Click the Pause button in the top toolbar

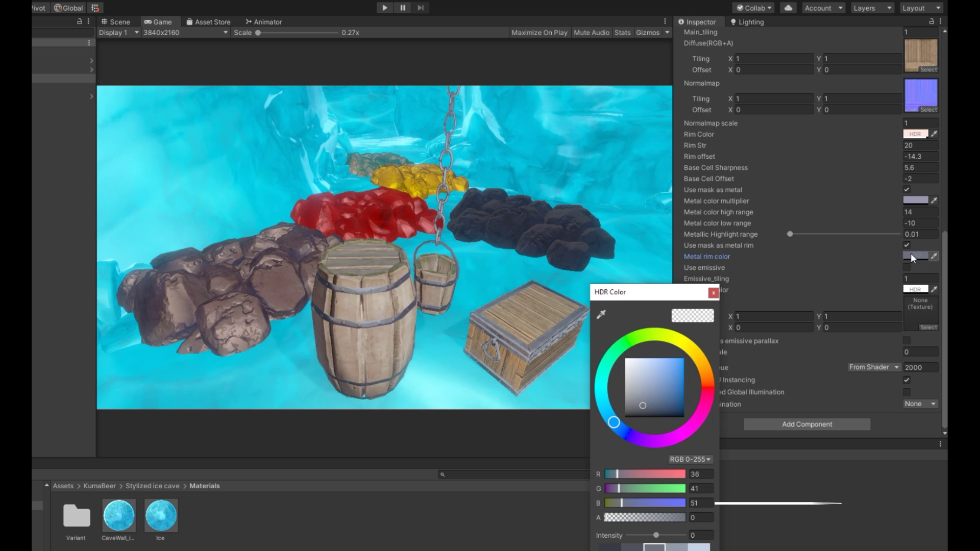[403, 8]
